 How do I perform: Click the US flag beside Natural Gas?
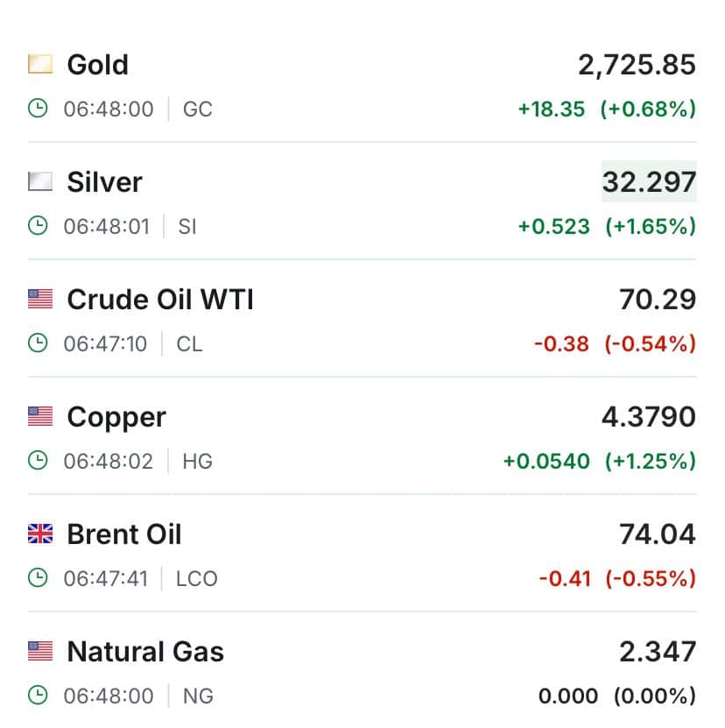pos(40,651)
